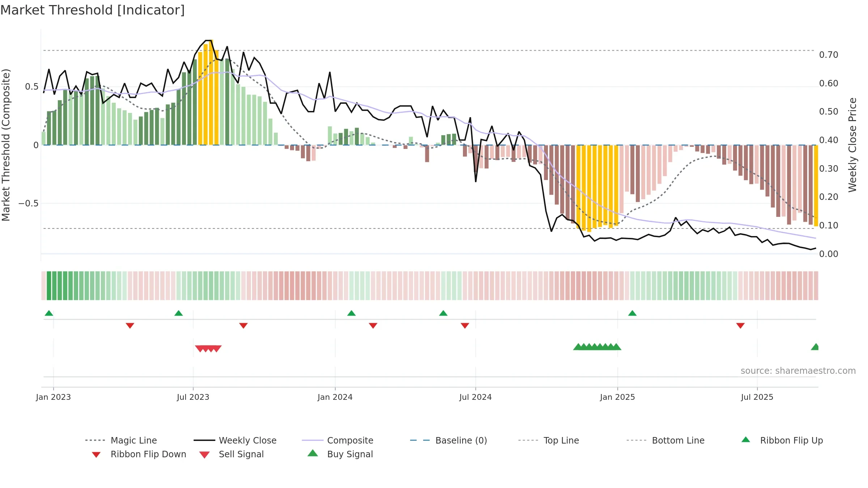The height and width of the screenshot is (488, 868).
Task: Click the Jul 2023 axis label
Action: [193, 397]
